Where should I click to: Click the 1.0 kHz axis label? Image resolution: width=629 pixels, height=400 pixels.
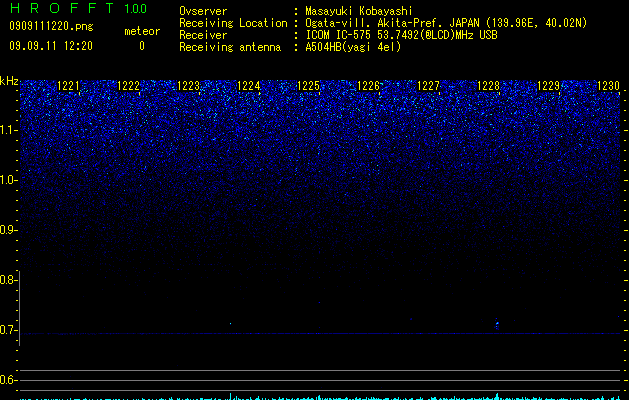(8, 180)
